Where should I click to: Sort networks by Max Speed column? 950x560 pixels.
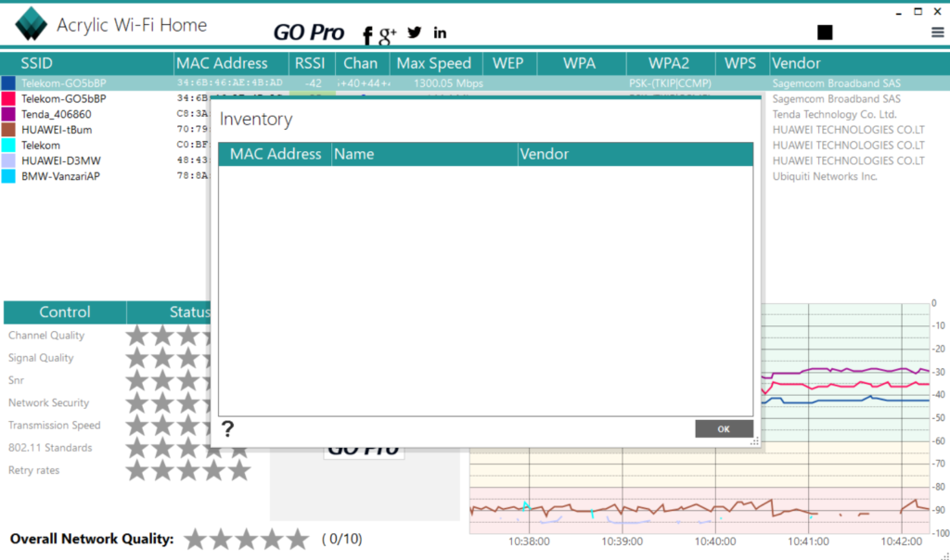click(x=436, y=63)
